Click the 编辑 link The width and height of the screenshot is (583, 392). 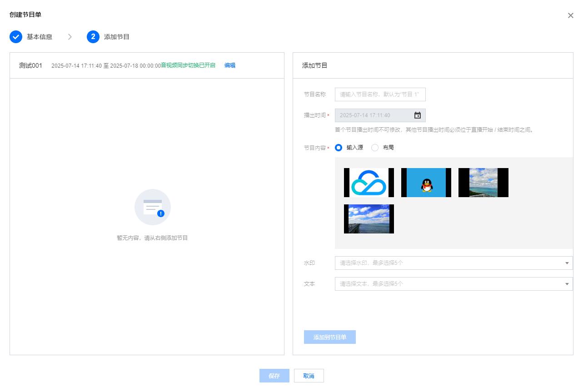pyautogui.click(x=230, y=65)
